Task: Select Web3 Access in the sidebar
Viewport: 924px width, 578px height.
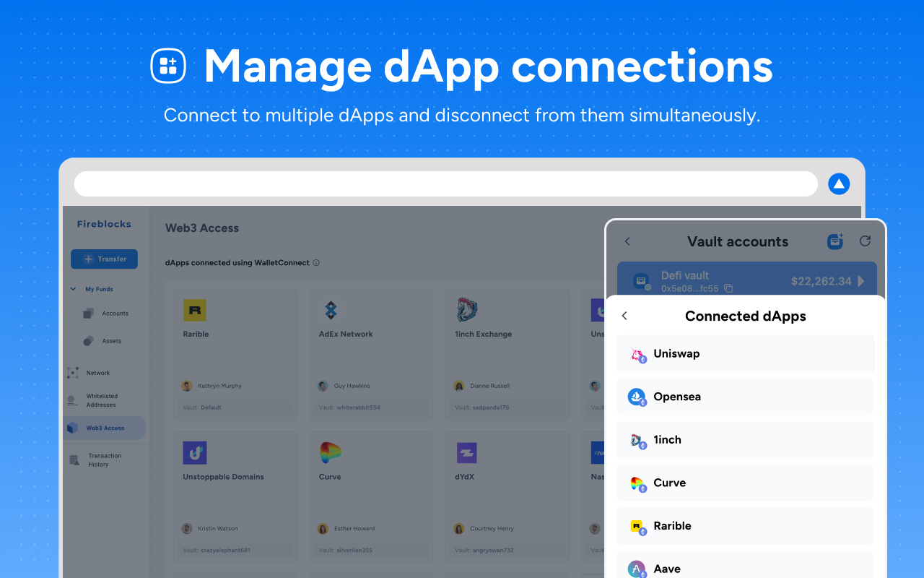Action: point(105,428)
